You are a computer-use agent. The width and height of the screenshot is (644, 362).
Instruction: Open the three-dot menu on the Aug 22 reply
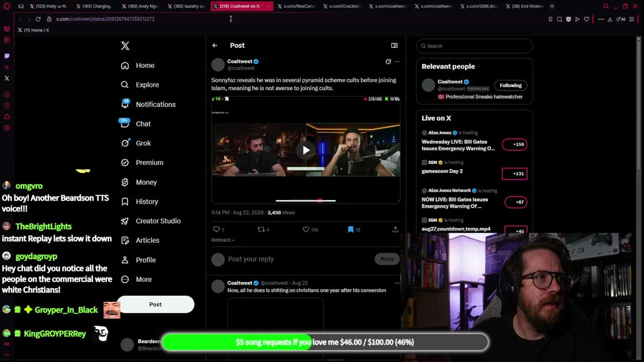[397, 283]
